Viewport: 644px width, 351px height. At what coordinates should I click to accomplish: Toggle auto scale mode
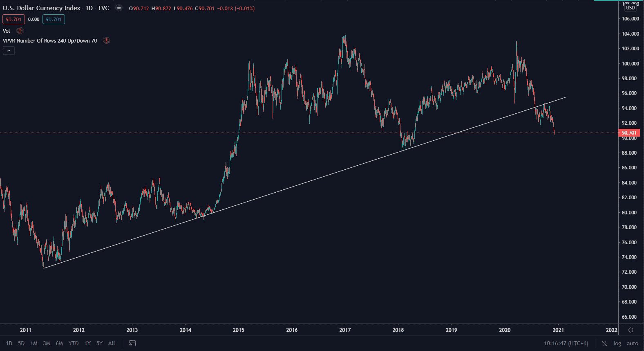click(632, 343)
